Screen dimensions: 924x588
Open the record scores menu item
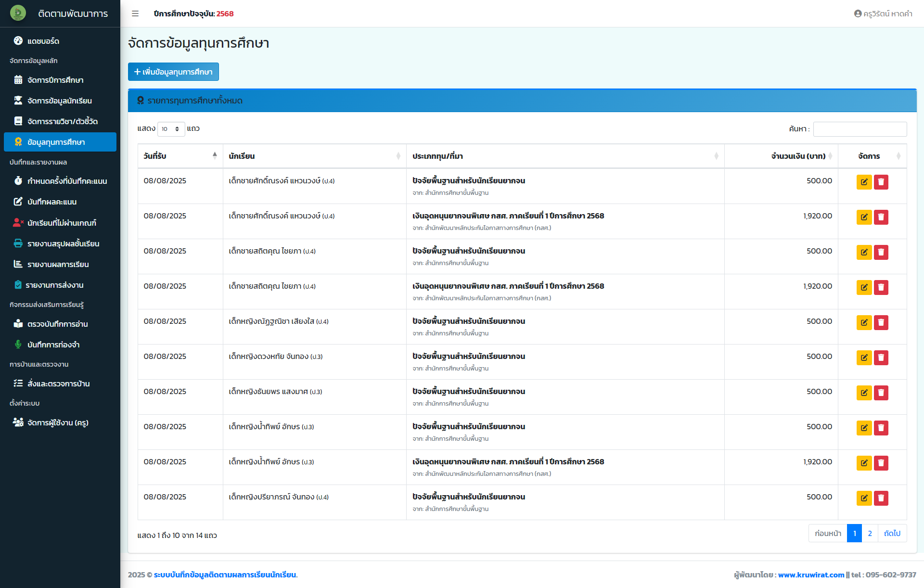52,202
